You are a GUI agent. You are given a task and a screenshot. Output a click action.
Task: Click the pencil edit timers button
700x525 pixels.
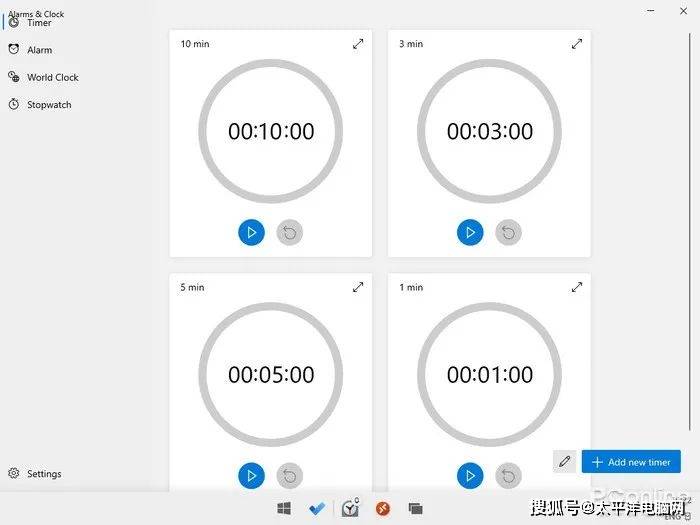click(x=565, y=462)
